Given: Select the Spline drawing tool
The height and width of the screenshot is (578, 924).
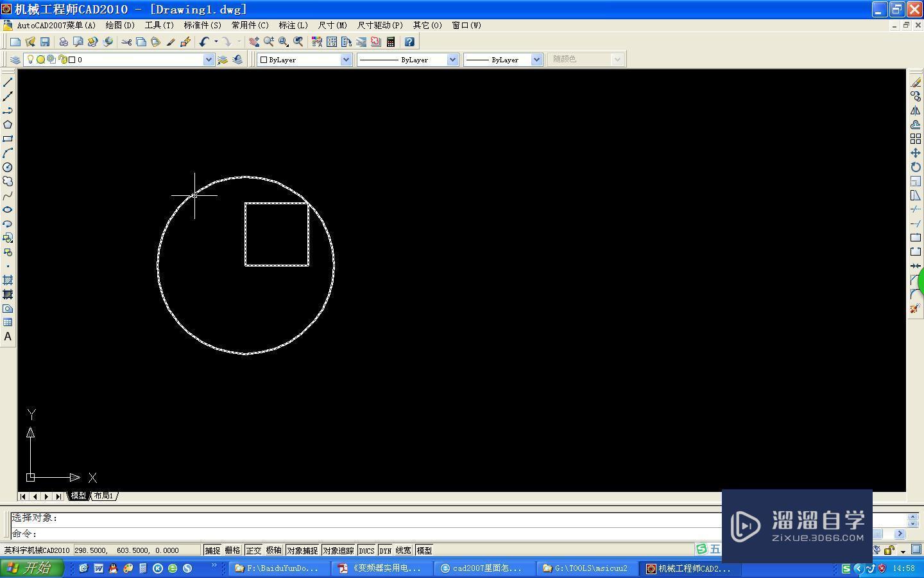Looking at the screenshot, I should pos(8,196).
